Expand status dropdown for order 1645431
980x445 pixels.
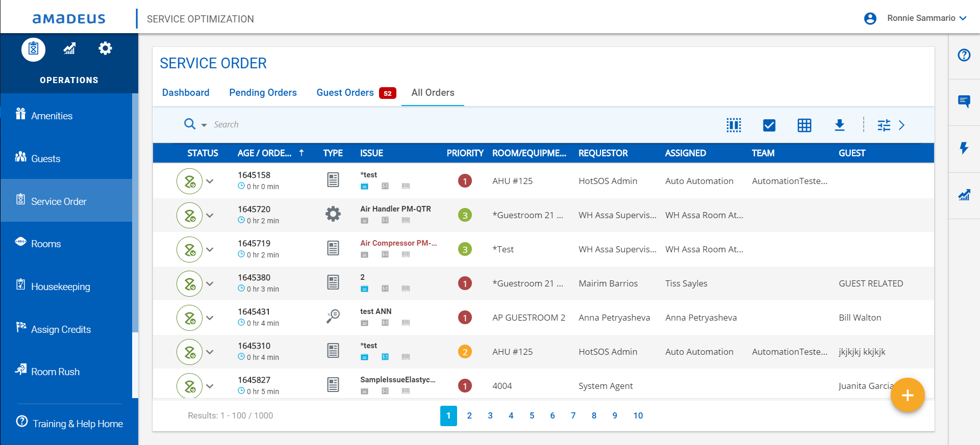(210, 318)
